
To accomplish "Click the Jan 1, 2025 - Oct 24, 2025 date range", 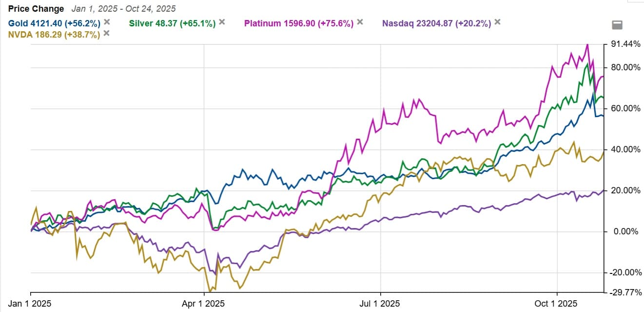I will [x=123, y=9].
